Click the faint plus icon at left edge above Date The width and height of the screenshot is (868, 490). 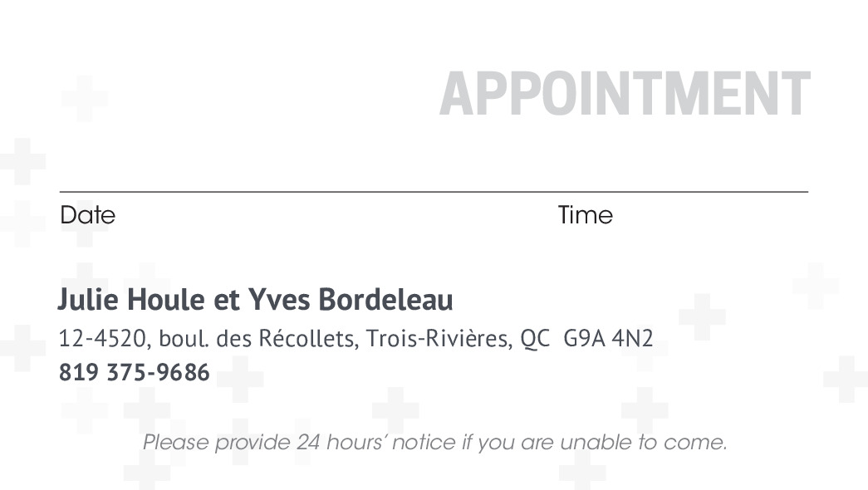[x=21, y=160]
